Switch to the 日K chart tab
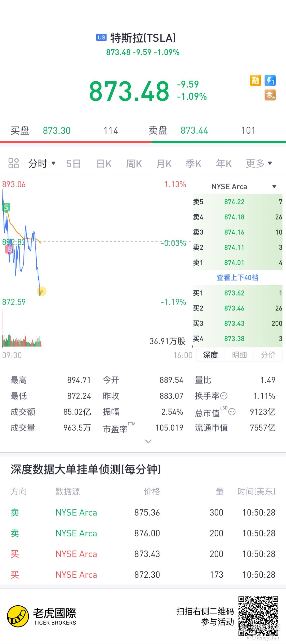Image resolution: width=286 pixels, height=644 pixels. pyautogui.click(x=104, y=164)
